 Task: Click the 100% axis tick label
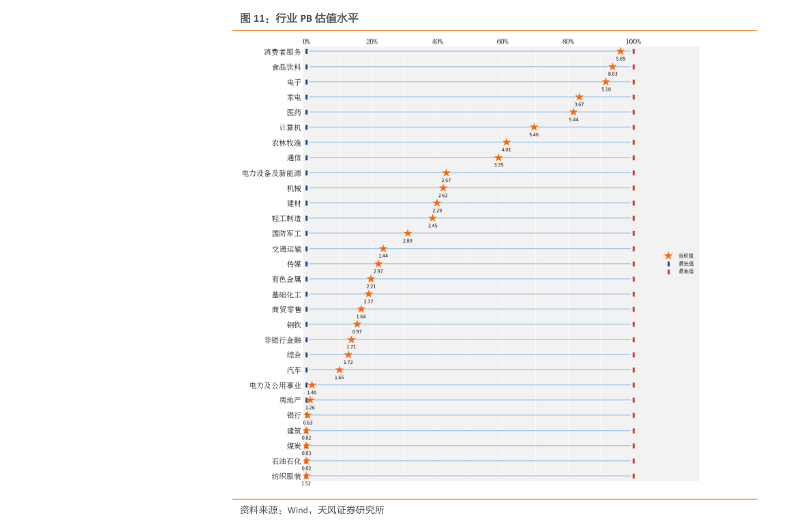(x=633, y=42)
